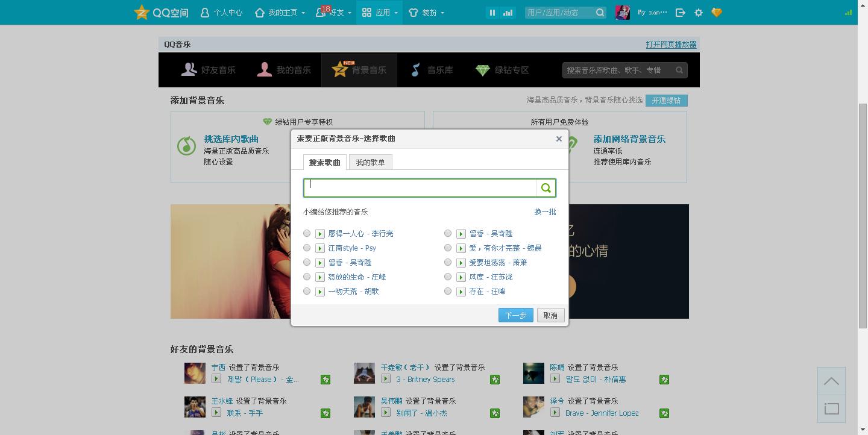Screen dimensions: 868x435
Task: Click the back-to-top arrow button
Action: (831, 381)
